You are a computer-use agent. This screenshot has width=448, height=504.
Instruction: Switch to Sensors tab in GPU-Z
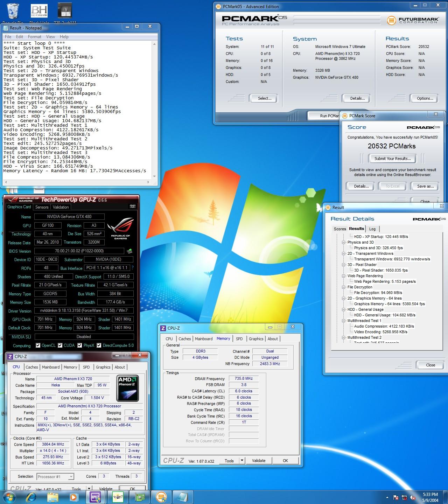pyautogui.click(x=42, y=207)
